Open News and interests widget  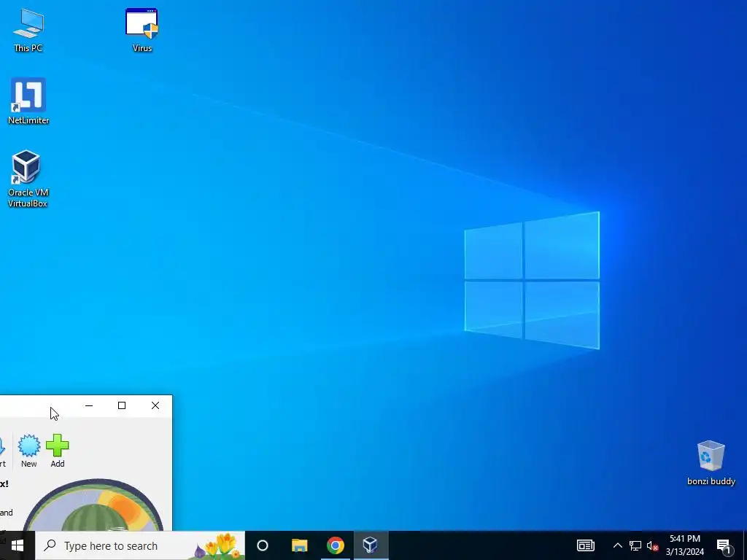[586, 545]
